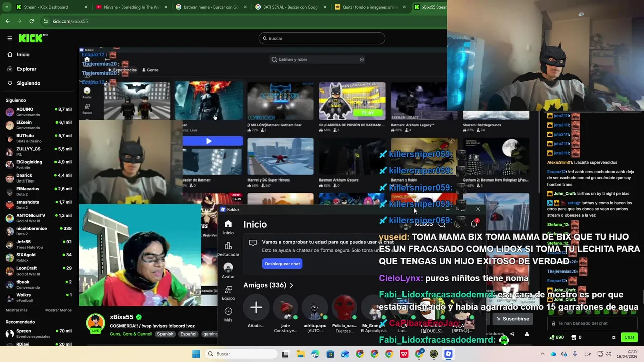
Task: Open Guns, Gore & Cannoli category link
Action: [131, 334]
